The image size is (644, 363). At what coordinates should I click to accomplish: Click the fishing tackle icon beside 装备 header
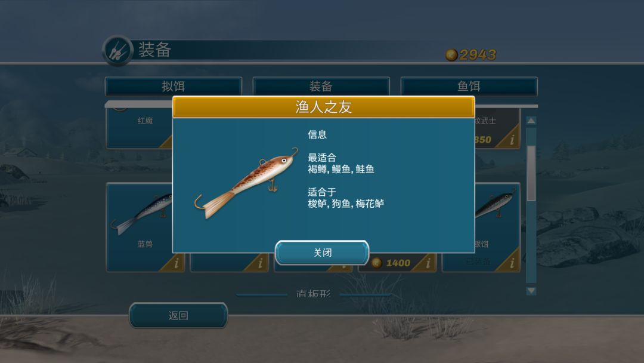pos(118,51)
